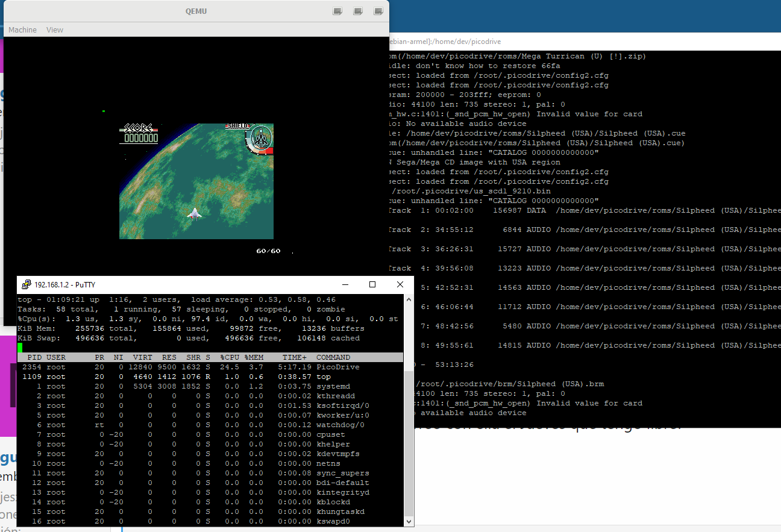Select the kdevtmpfs process row
This screenshot has height=532, width=781.
(210, 454)
